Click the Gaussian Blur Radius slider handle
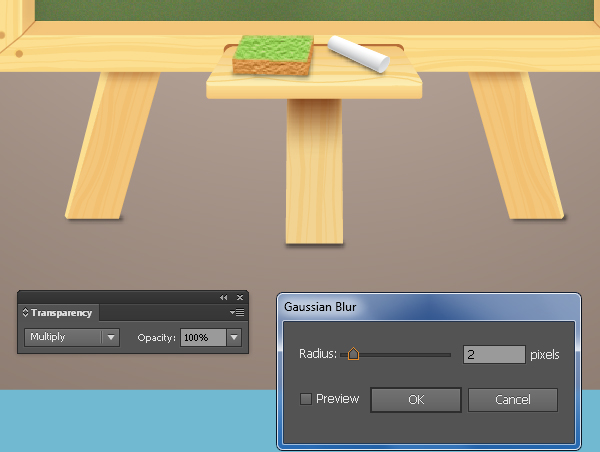The width and height of the screenshot is (600, 452). (x=353, y=354)
